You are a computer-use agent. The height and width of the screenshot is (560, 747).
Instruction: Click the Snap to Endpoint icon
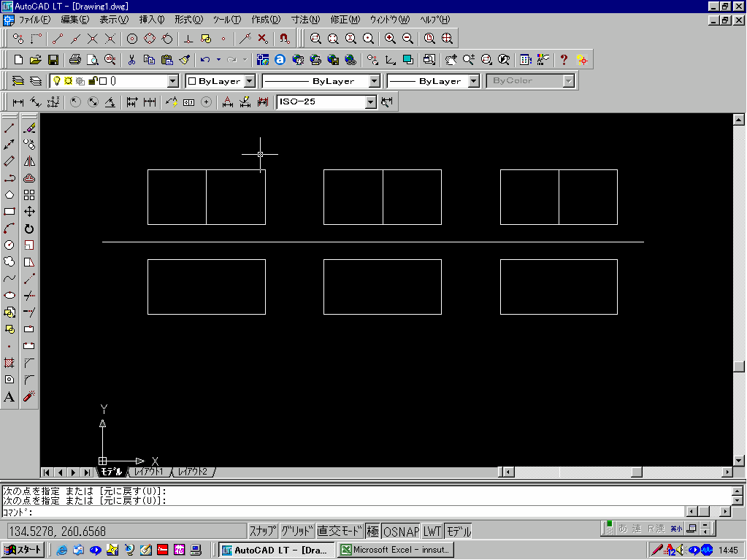pyautogui.click(x=58, y=38)
